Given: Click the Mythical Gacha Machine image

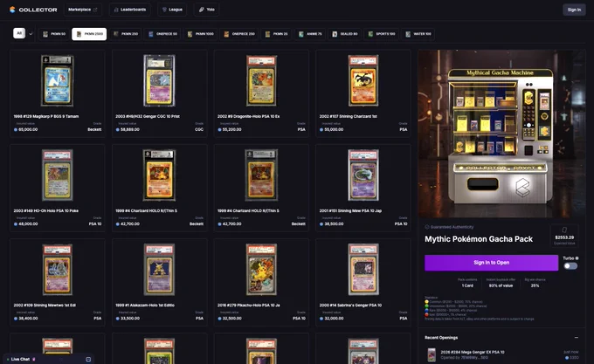Looking at the screenshot, I should click(501, 134).
